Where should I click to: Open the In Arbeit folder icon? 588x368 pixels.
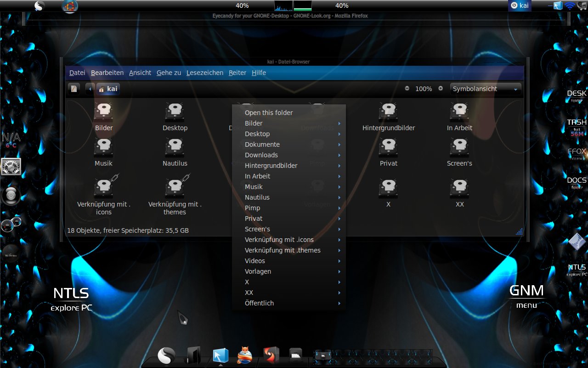[460, 112]
